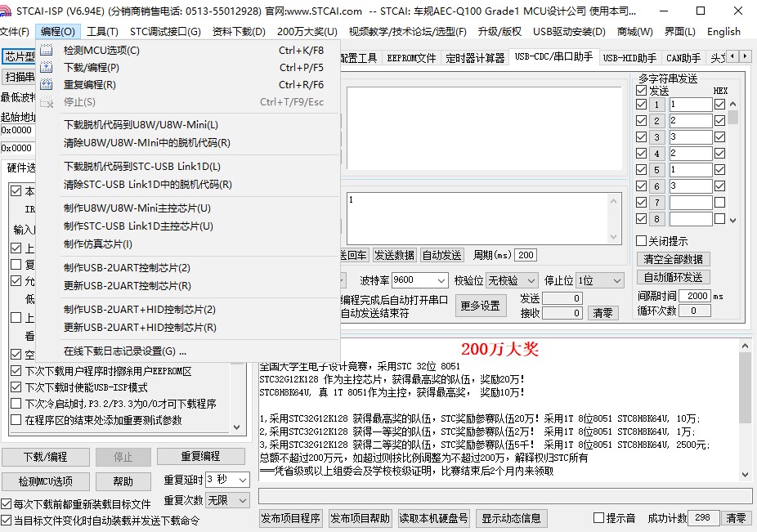Image resolution: width=757 pixels, height=532 pixels.
Task: Click the 发送数据 button
Action: click(394, 256)
